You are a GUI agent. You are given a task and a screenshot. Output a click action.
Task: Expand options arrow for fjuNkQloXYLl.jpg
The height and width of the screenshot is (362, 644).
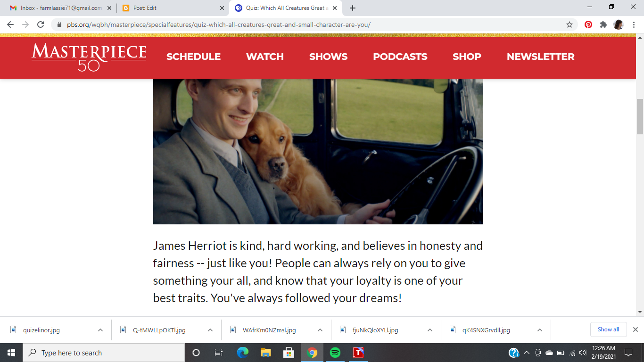click(x=430, y=330)
